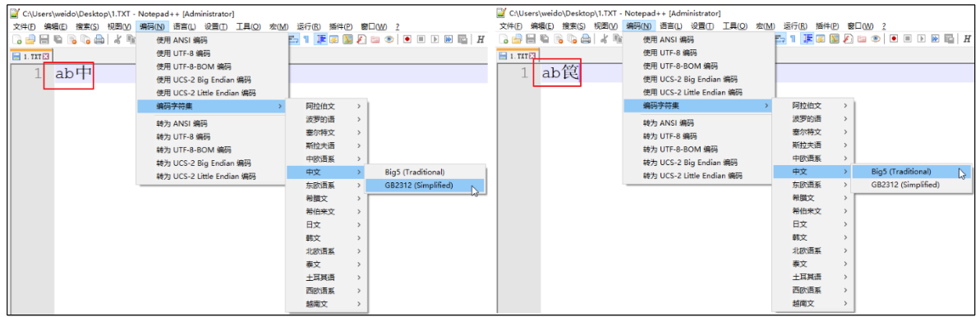Choose Big5 (Traditional) in left window
980x317 pixels.
pyautogui.click(x=425, y=172)
